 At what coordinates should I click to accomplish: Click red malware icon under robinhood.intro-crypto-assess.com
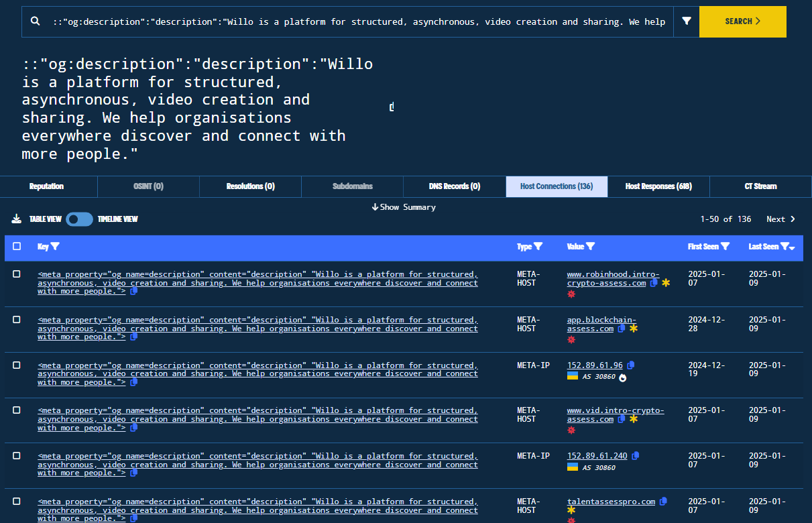pos(571,294)
